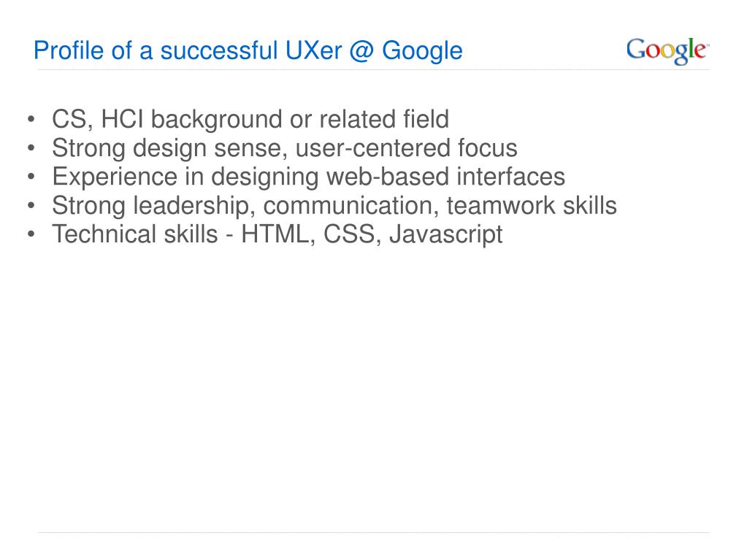Viewport: 747px width, 560px height.
Task: Click 'user-centered' in the second bullet
Action: (373, 148)
